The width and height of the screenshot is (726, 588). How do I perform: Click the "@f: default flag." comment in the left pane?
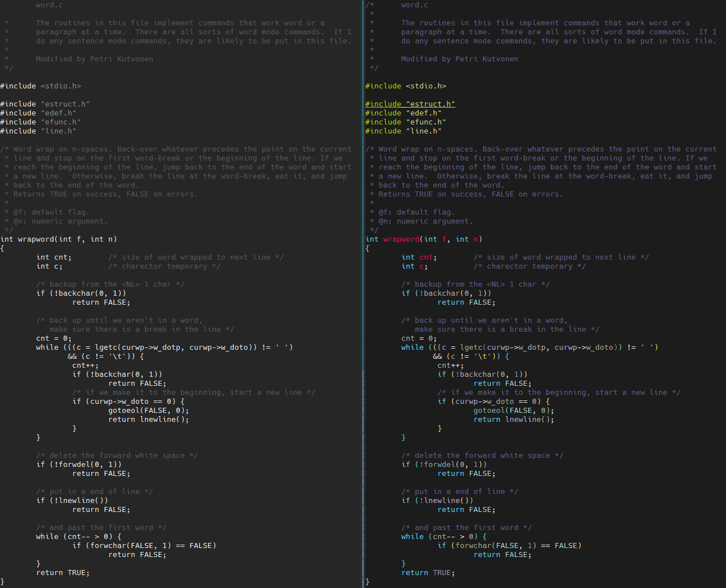click(x=52, y=212)
